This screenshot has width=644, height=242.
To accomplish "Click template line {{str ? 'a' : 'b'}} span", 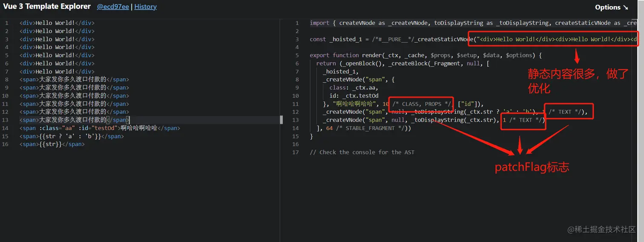I will 72,136.
